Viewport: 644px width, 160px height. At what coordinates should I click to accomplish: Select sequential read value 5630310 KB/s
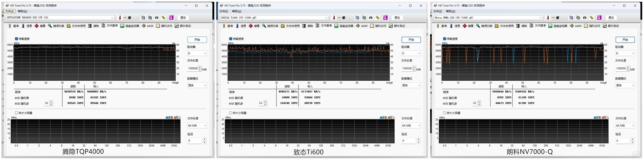pos(74,92)
